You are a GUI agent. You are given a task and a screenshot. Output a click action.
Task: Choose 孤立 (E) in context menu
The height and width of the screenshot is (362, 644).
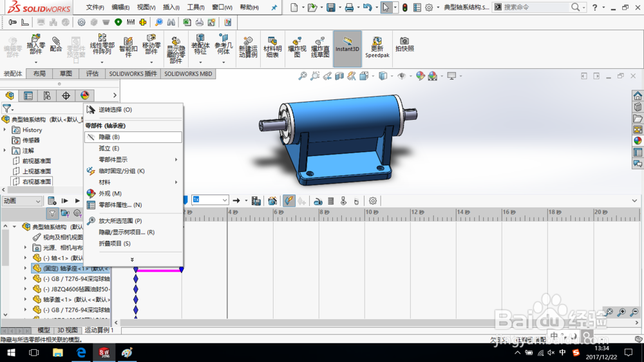tap(133, 148)
